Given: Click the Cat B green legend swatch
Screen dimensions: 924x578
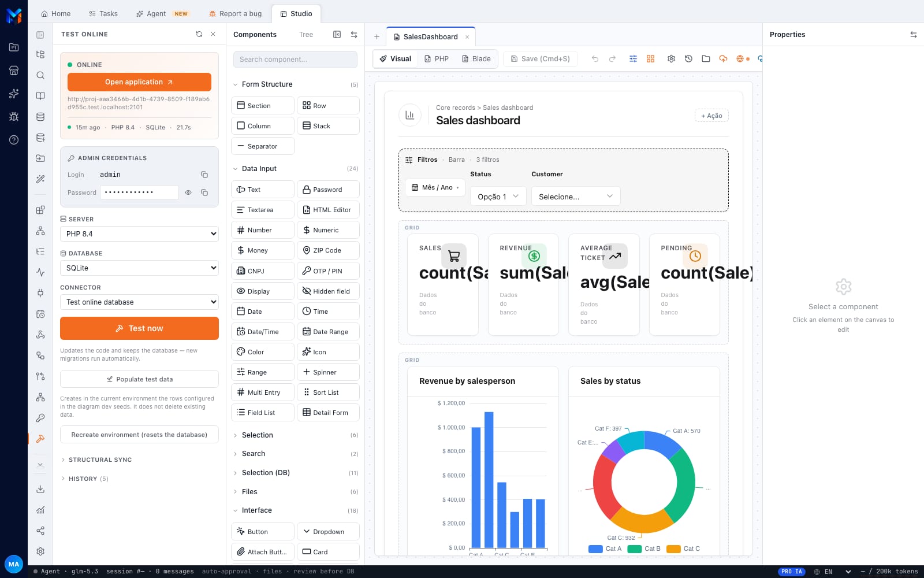Looking at the screenshot, I should tap(635, 549).
